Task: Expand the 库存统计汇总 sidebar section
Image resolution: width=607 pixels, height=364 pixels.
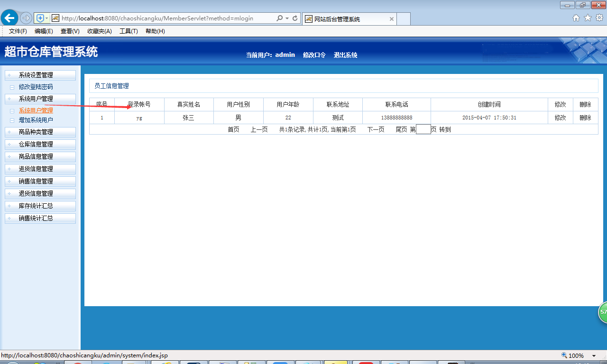Action: coord(40,206)
